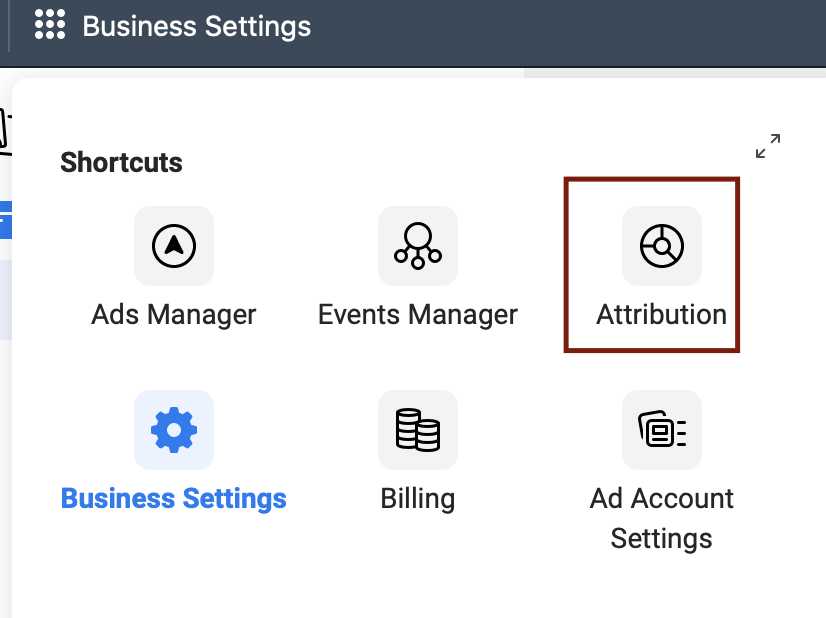The width and height of the screenshot is (826, 618).
Task: Click the Shortcuts section heading
Action: point(121,162)
